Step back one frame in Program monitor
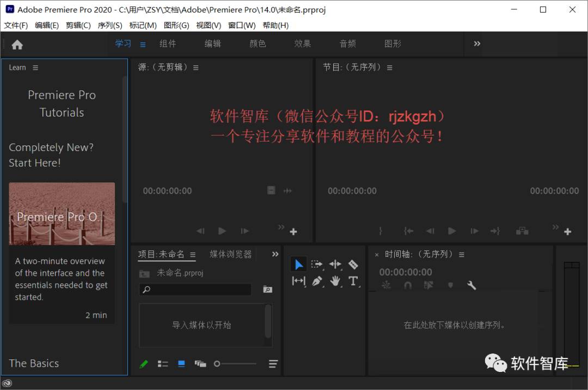 430,231
